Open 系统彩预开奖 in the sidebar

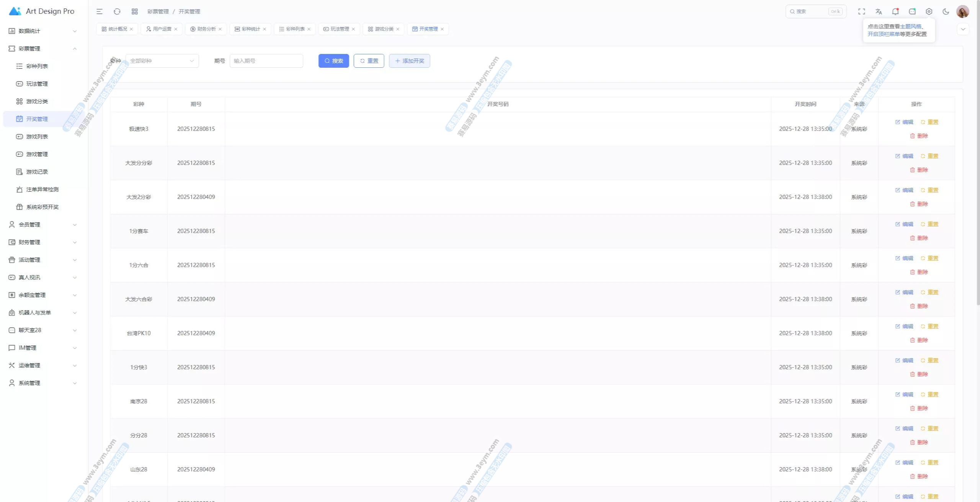(42, 207)
